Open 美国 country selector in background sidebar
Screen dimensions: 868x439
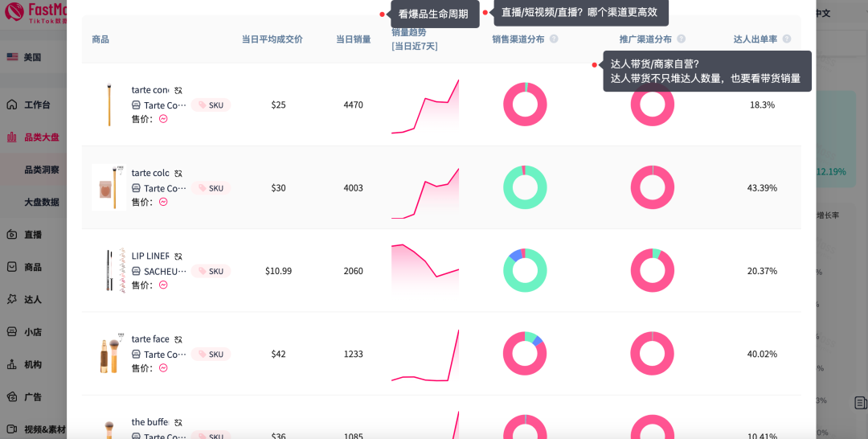[x=33, y=57]
